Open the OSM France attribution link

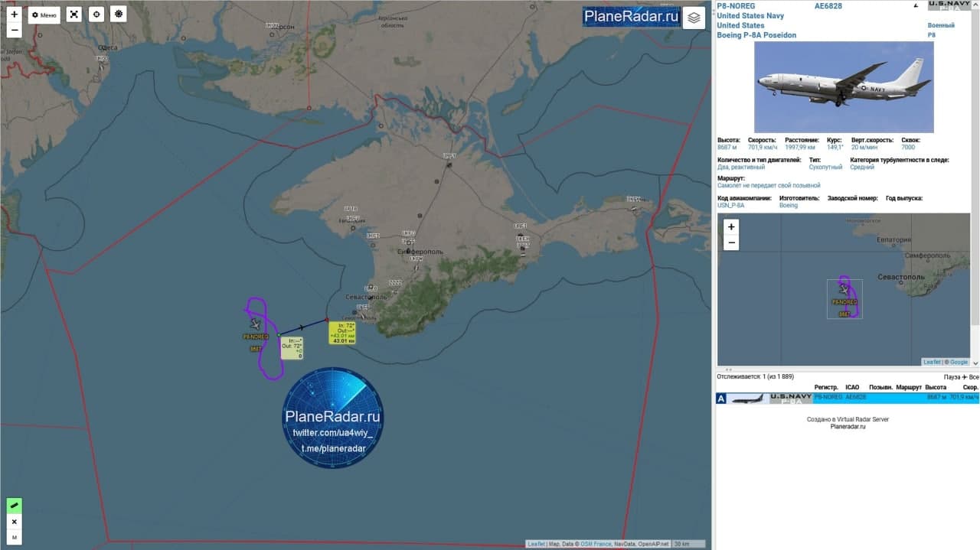pyautogui.click(x=596, y=544)
